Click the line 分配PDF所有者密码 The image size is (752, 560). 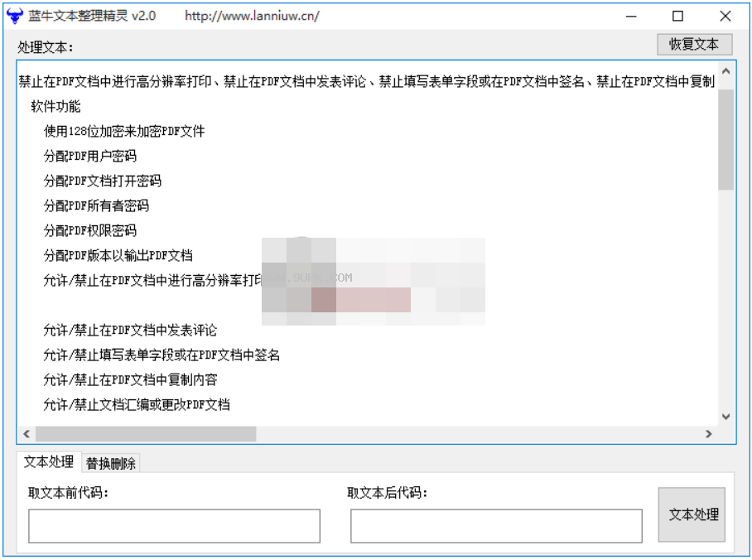96,206
